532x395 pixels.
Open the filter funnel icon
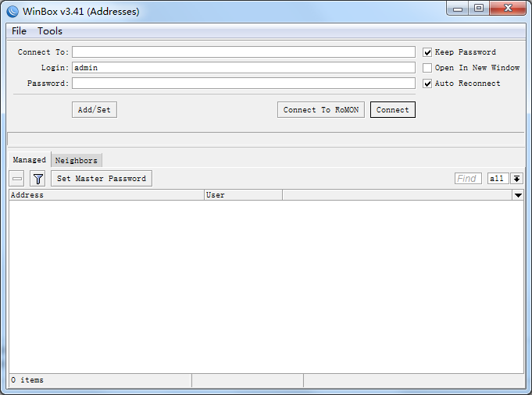click(37, 179)
